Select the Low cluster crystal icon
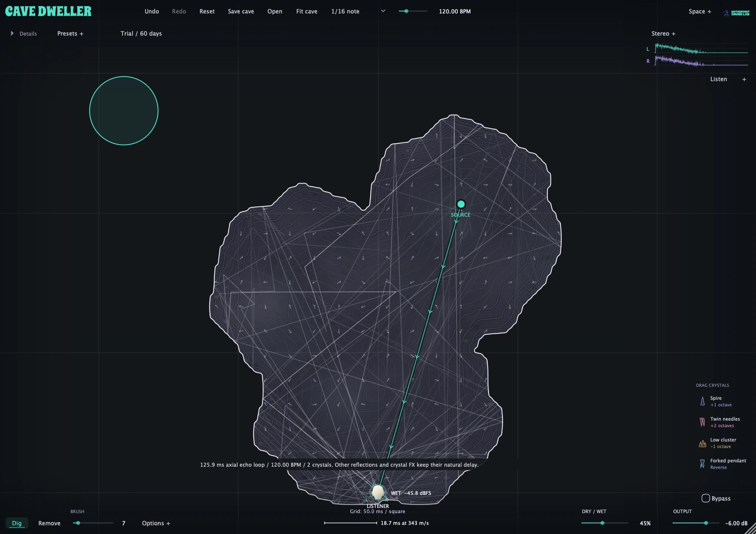756x534 pixels. click(x=702, y=443)
